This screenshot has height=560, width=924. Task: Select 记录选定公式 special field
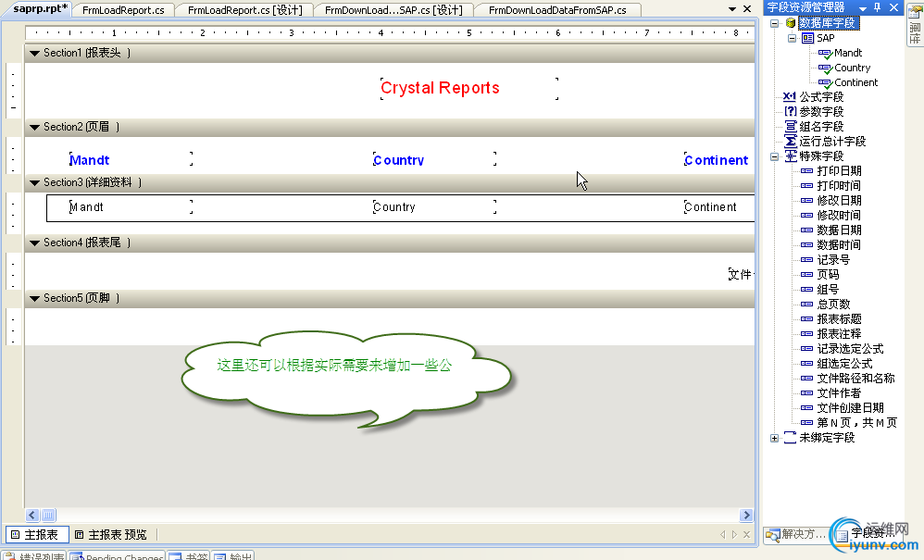pos(850,349)
